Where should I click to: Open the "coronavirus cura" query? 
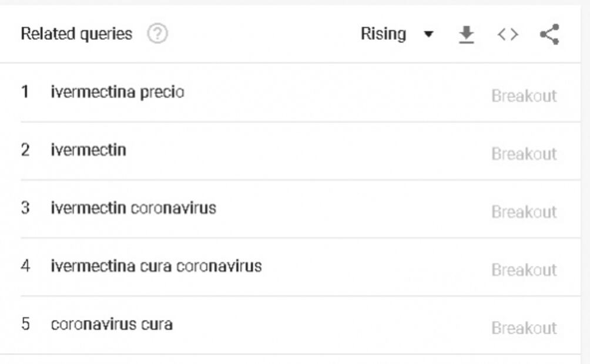[112, 324]
